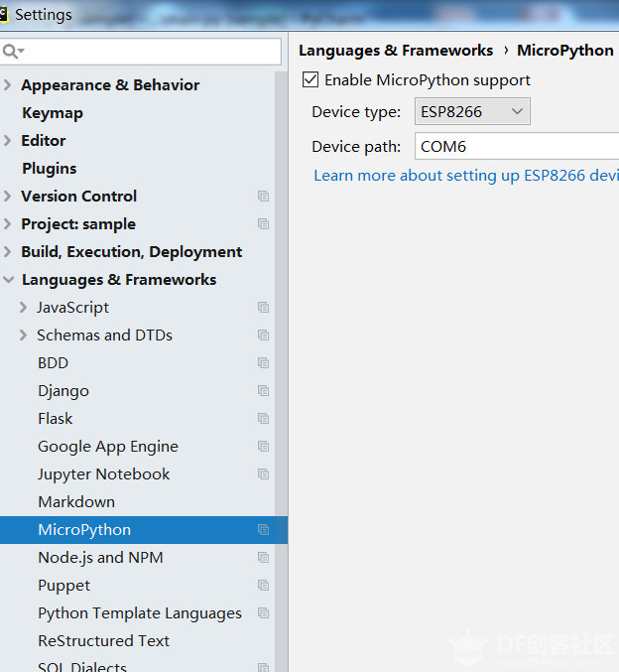619x672 pixels.
Task: Click the project-level icon beside Flask
Action: point(263,418)
